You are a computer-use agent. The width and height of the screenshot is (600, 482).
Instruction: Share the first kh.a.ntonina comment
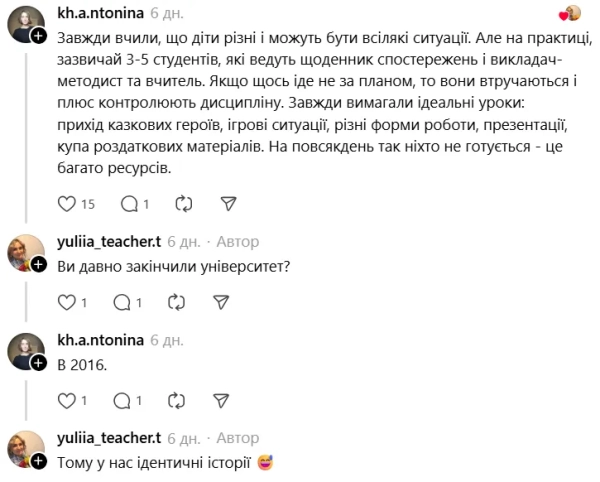(x=228, y=203)
